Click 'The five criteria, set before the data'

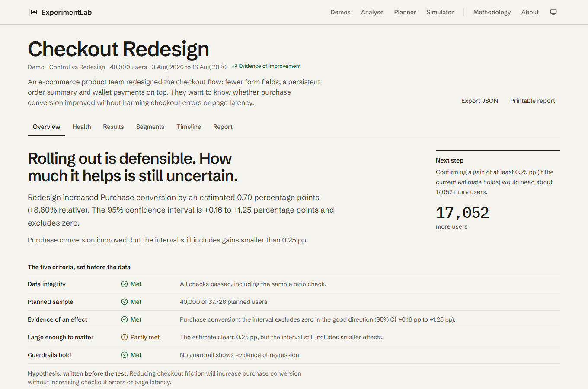click(x=79, y=267)
